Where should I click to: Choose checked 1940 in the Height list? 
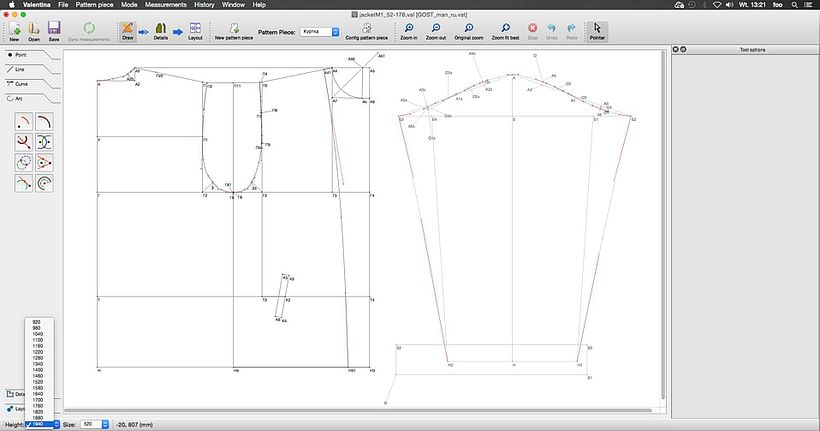[x=39, y=424]
